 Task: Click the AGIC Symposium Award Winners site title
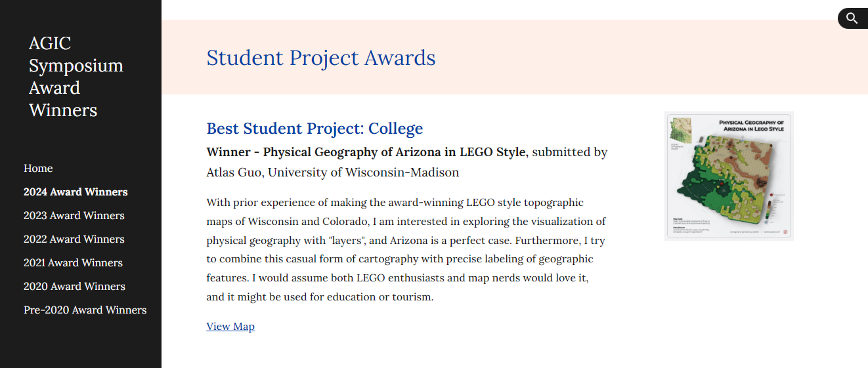(x=76, y=77)
